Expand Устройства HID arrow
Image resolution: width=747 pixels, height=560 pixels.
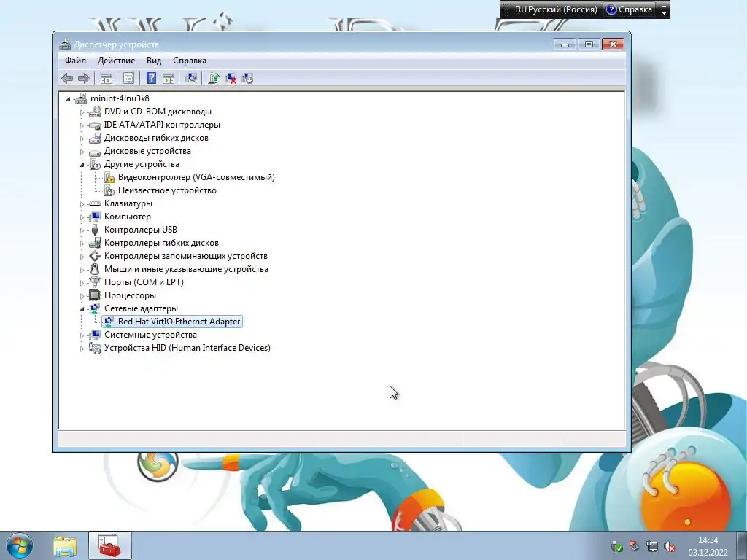82,349
